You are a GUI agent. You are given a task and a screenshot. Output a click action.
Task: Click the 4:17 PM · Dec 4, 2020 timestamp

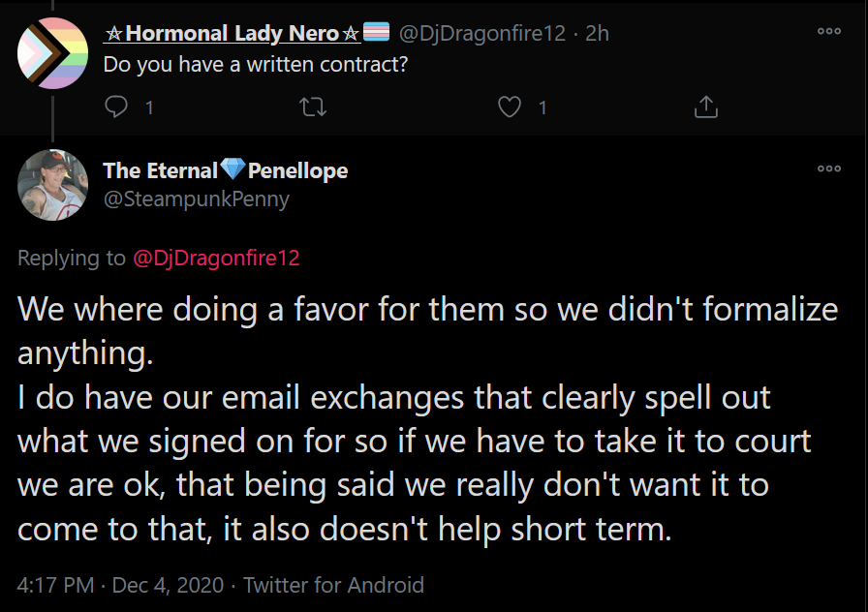[x=121, y=585]
